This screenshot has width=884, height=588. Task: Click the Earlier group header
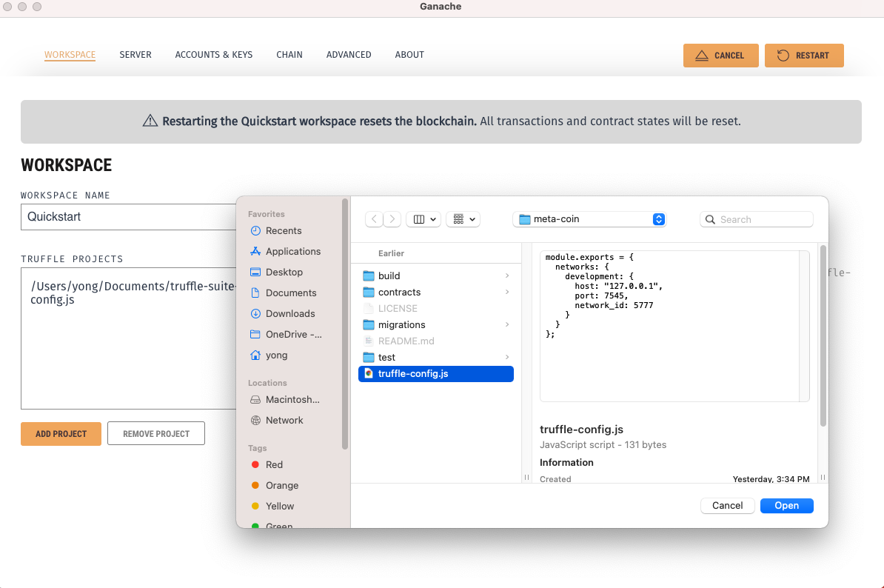(391, 254)
